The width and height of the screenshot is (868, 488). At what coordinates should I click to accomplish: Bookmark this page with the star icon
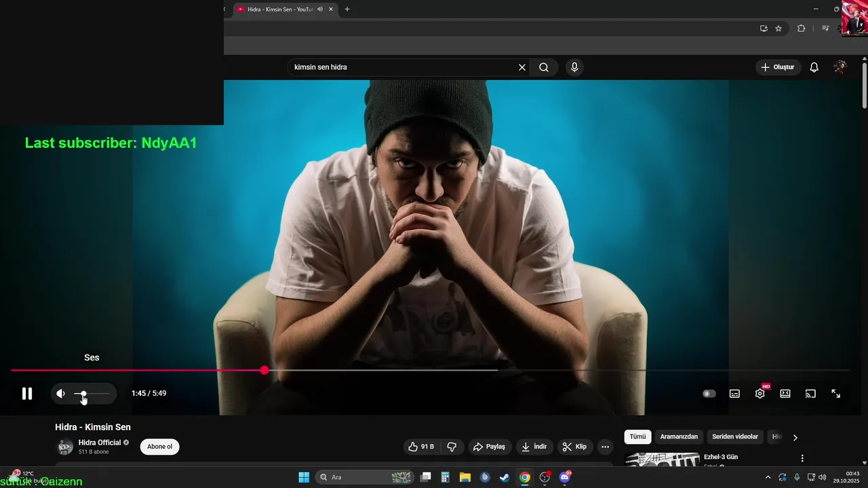click(778, 28)
